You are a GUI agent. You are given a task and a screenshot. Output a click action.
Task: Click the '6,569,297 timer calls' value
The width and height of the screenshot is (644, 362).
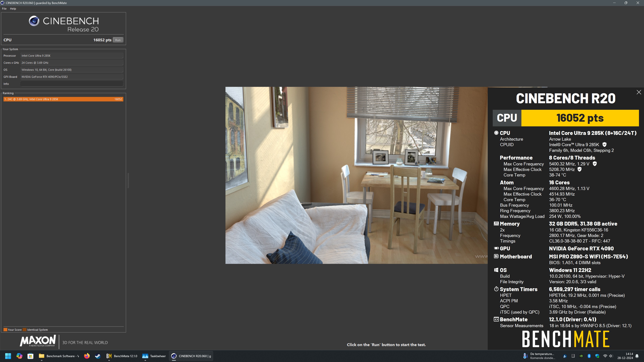575,289
